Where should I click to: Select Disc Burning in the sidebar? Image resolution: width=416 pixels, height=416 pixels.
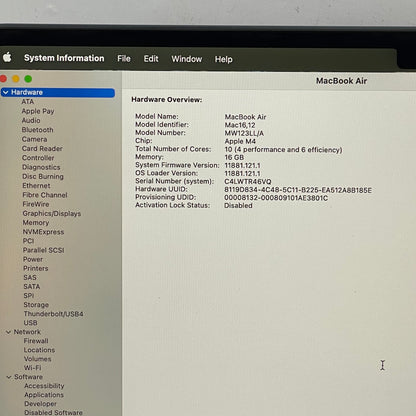(x=43, y=176)
